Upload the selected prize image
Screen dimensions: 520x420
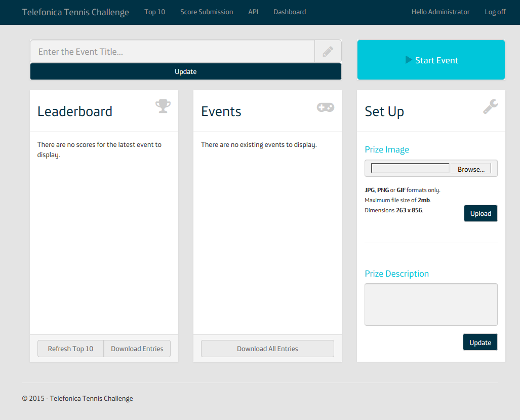(x=481, y=213)
